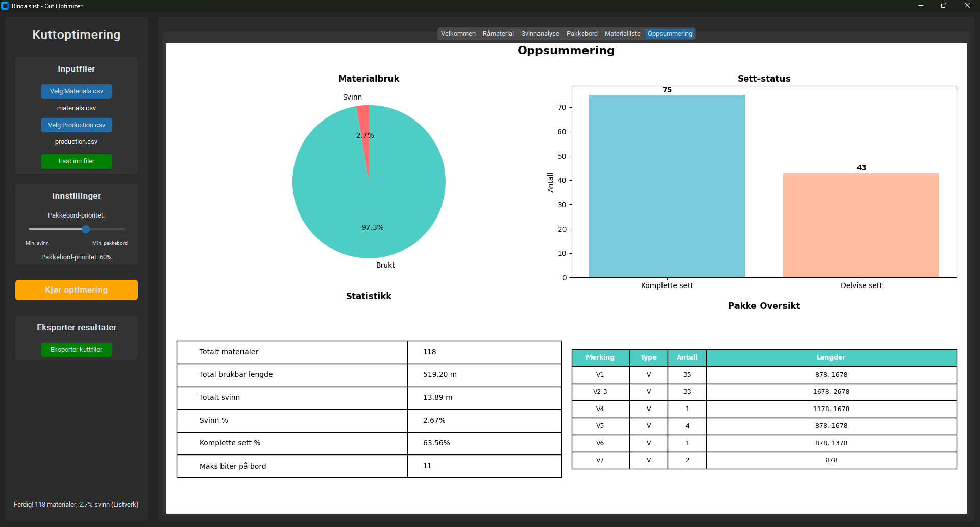Image resolution: width=980 pixels, height=527 pixels.
Task: Click Eksporter kuttfiler button
Action: tap(77, 350)
